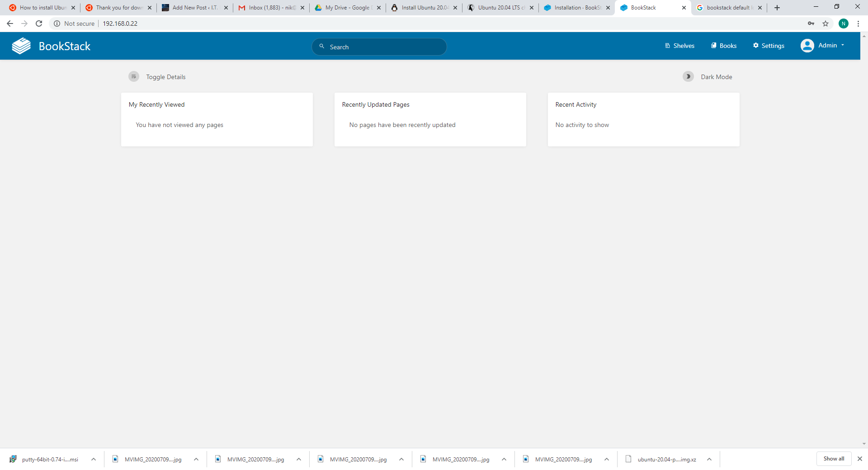The image size is (868, 470).
Task: Open the Shelves page
Action: pos(679,46)
